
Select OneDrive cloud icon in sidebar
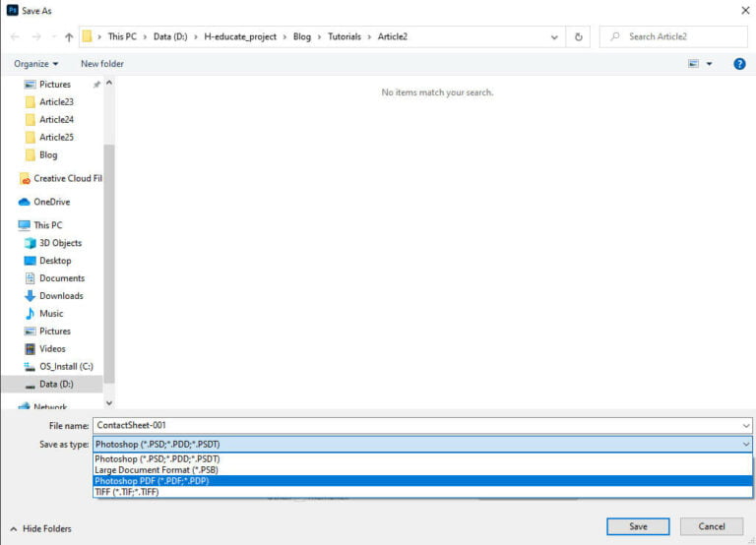click(x=25, y=202)
